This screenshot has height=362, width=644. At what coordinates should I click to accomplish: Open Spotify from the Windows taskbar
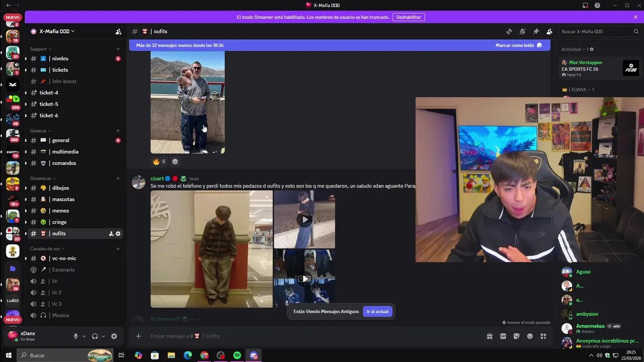tap(237, 355)
